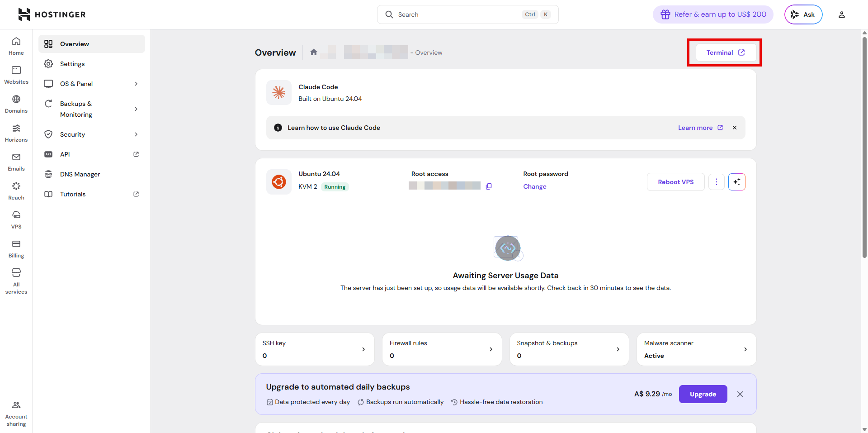Open API docs menu item
Image resolution: width=868 pixels, height=433 pixels.
(92, 154)
